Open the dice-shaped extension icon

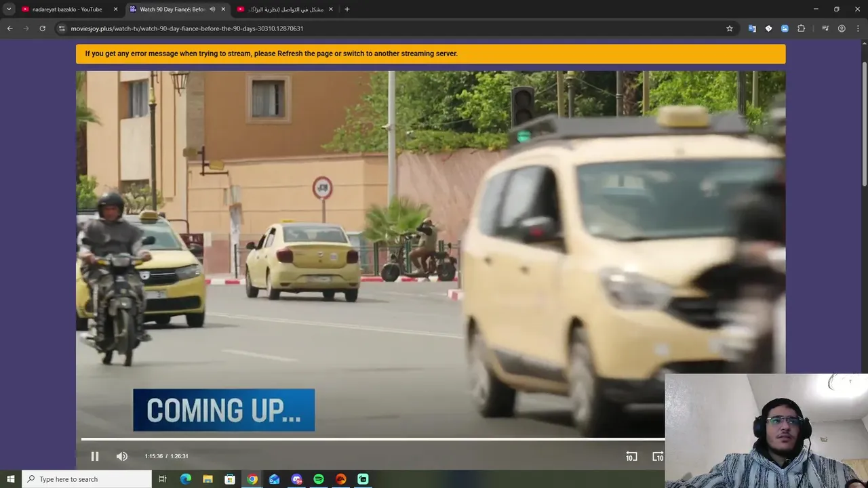click(768, 28)
